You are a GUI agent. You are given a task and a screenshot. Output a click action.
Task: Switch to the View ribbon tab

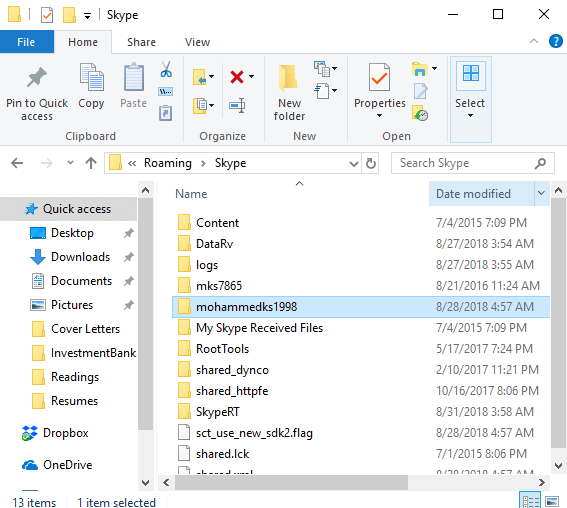tap(197, 42)
